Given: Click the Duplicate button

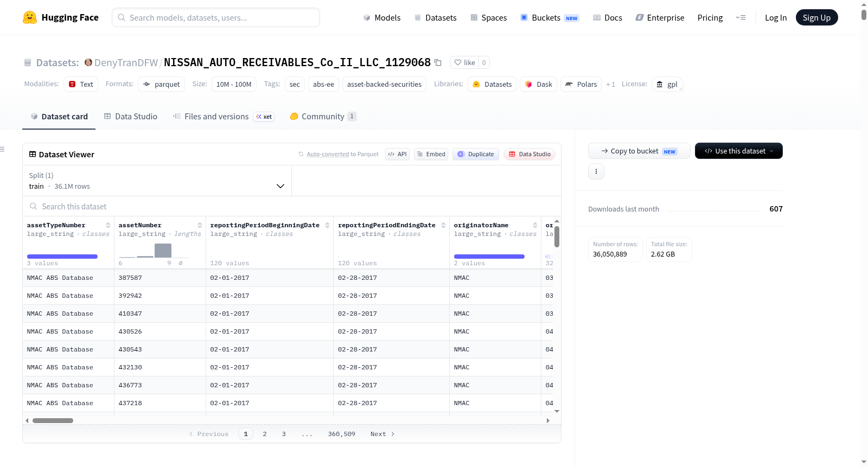Looking at the screenshot, I should (x=476, y=154).
